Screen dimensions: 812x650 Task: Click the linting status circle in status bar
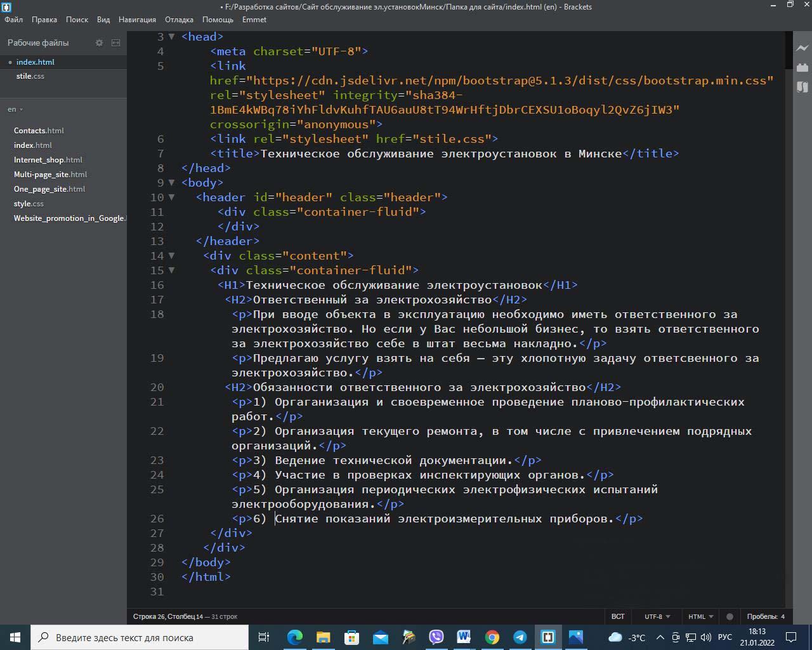tap(730, 616)
